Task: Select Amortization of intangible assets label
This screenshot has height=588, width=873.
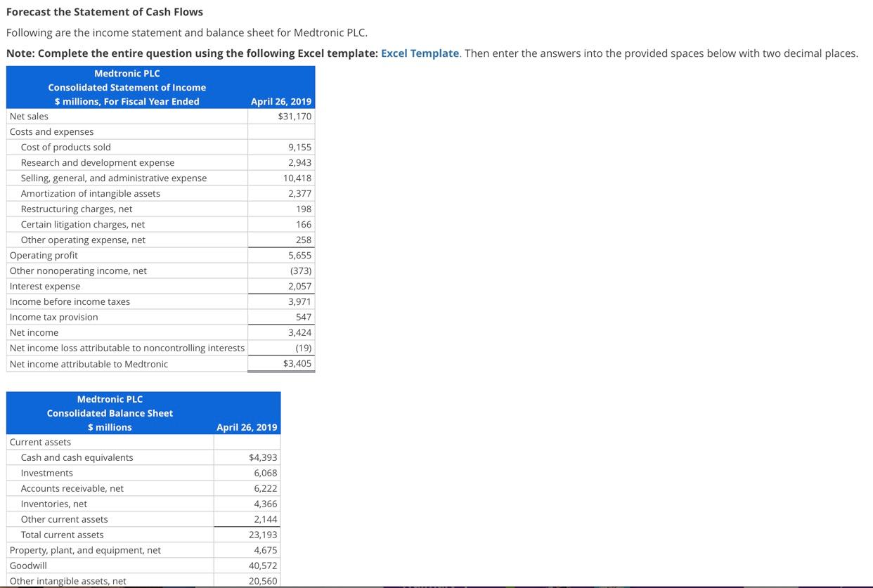Action: click(91, 194)
